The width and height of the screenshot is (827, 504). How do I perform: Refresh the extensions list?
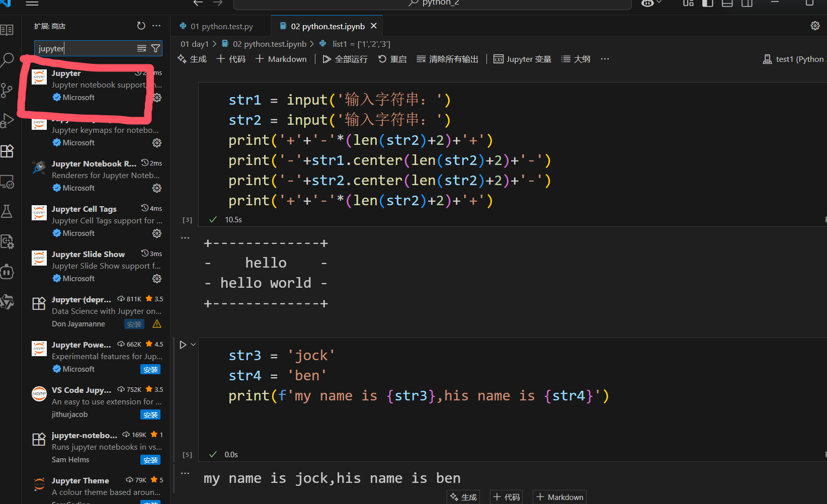coord(141,26)
